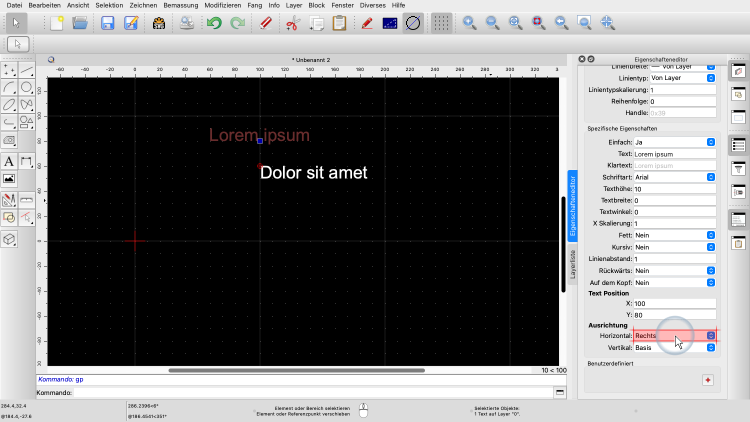
Task: Click the red plus button under Benutzerdefiniert
Action: point(708,380)
